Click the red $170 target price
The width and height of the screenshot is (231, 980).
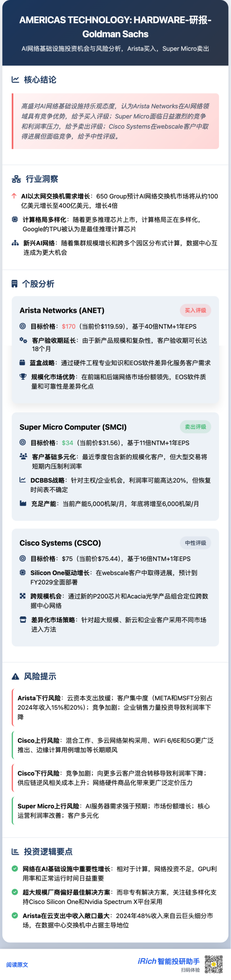click(69, 327)
